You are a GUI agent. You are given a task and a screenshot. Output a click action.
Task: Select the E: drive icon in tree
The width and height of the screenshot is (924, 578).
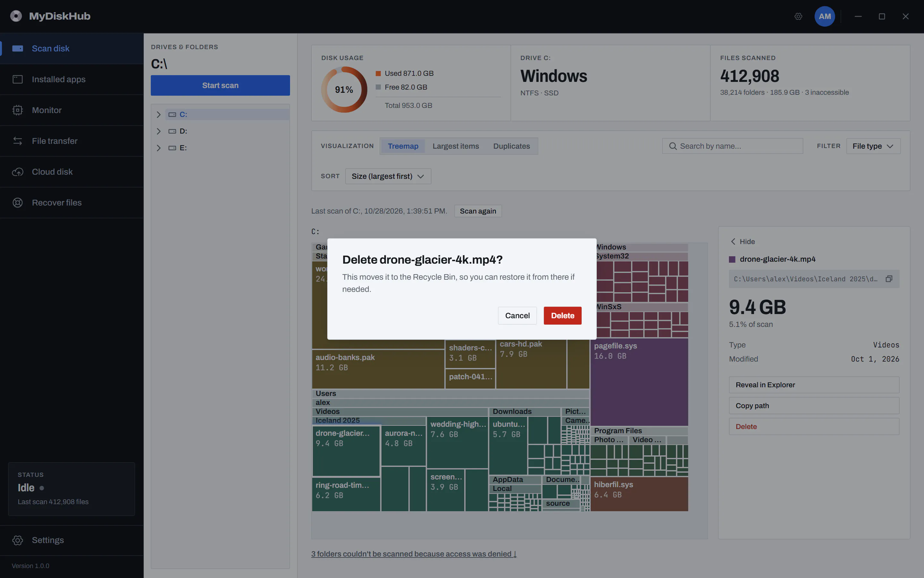point(172,148)
